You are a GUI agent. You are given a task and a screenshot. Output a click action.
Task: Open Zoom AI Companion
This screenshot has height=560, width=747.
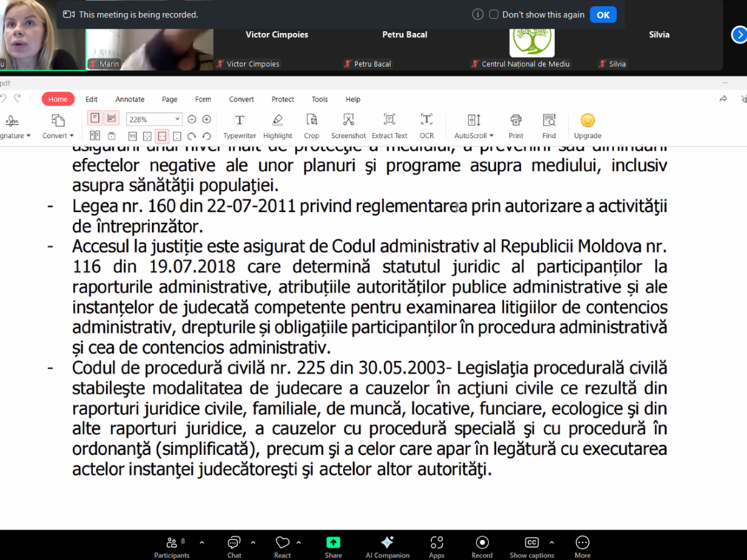click(x=387, y=546)
